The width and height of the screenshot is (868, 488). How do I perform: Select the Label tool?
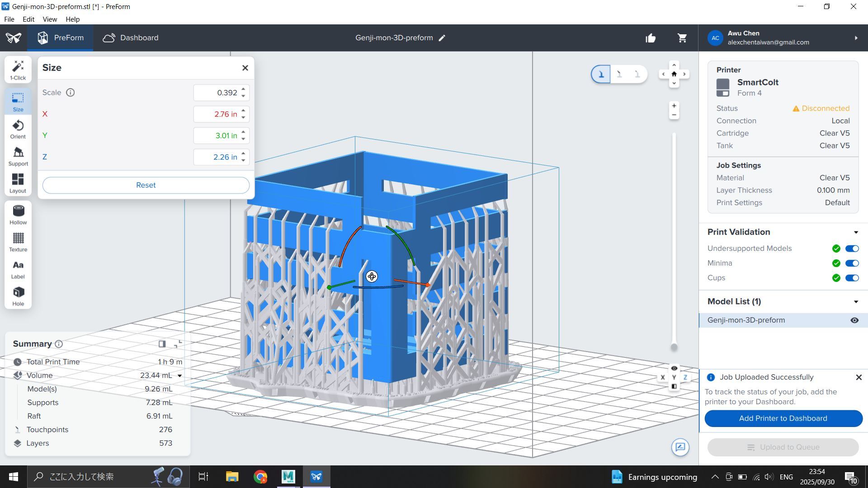click(x=18, y=269)
